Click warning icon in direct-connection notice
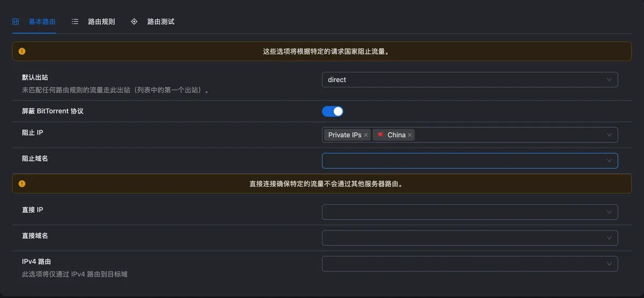 point(22,184)
